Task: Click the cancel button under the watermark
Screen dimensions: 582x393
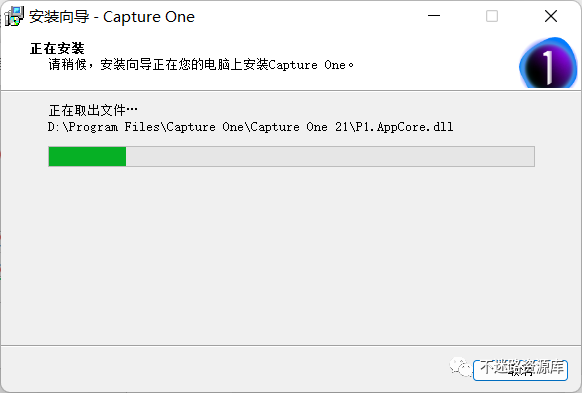Action: [520, 370]
